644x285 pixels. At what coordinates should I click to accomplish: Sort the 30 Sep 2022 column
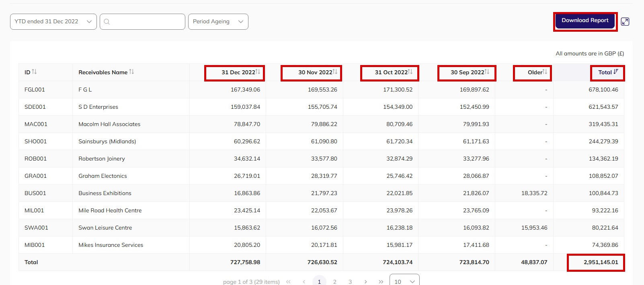[x=487, y=72]
